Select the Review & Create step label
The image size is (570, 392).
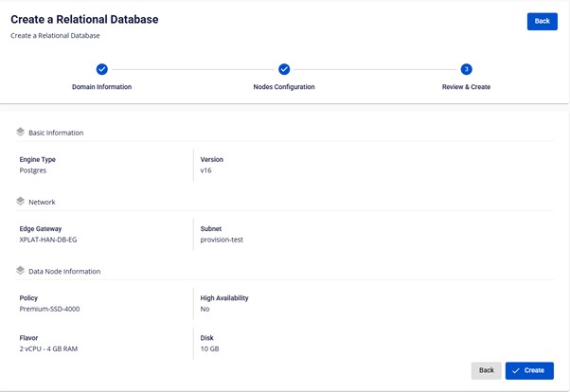click(x=466, y=87)
